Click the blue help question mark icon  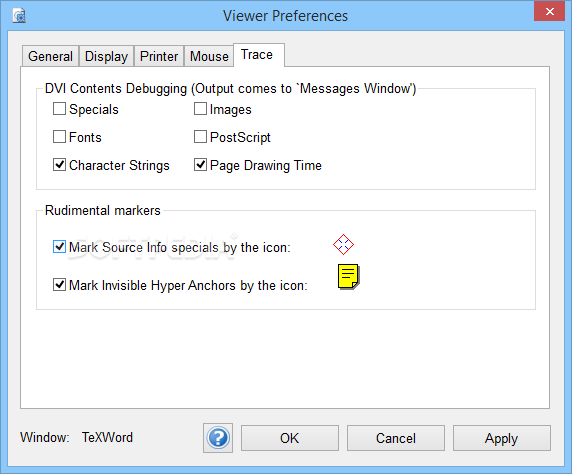[x=218, y=438]
